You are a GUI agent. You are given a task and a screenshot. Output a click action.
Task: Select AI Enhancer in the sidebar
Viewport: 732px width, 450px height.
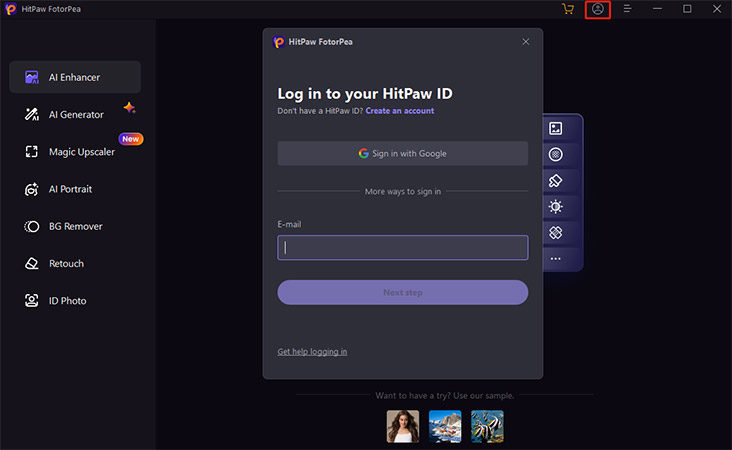click(x=75, y=77)
